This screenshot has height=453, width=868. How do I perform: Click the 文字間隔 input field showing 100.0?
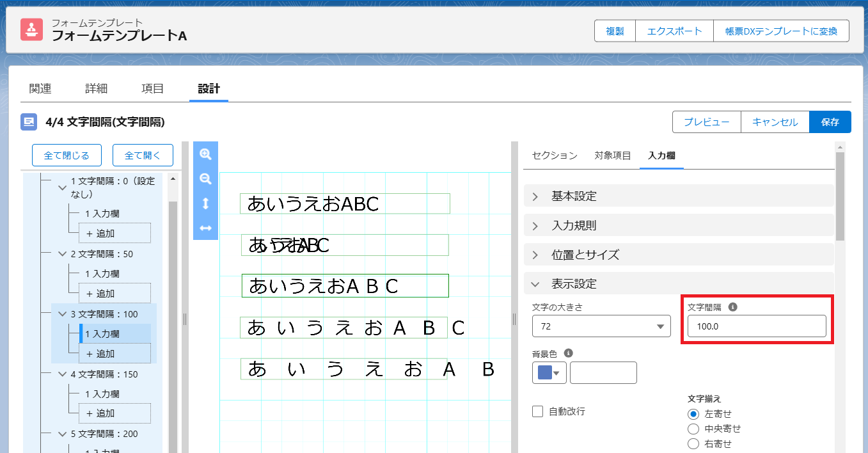(x=757, y=326)
